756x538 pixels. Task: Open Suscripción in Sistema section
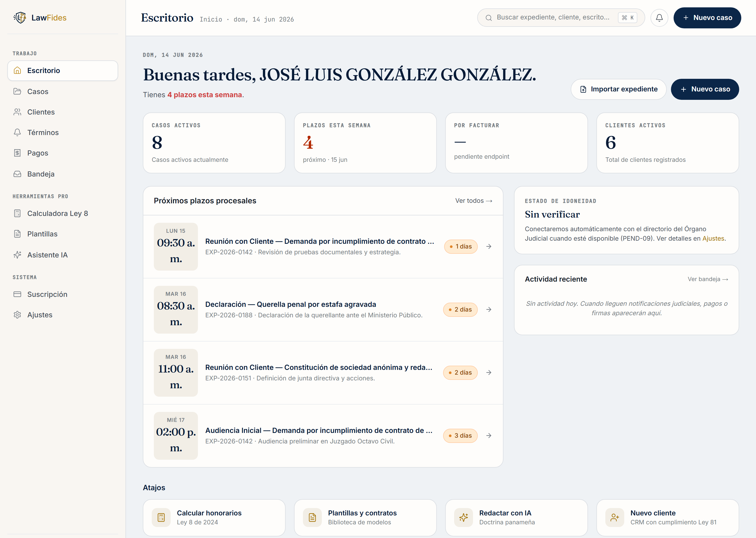63,294
